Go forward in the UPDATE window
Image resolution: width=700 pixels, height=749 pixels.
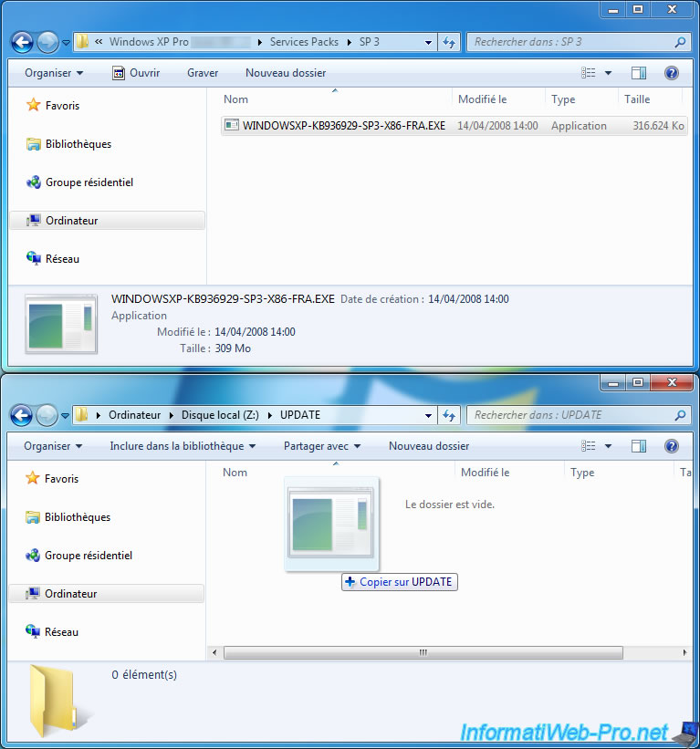(47, 415)
